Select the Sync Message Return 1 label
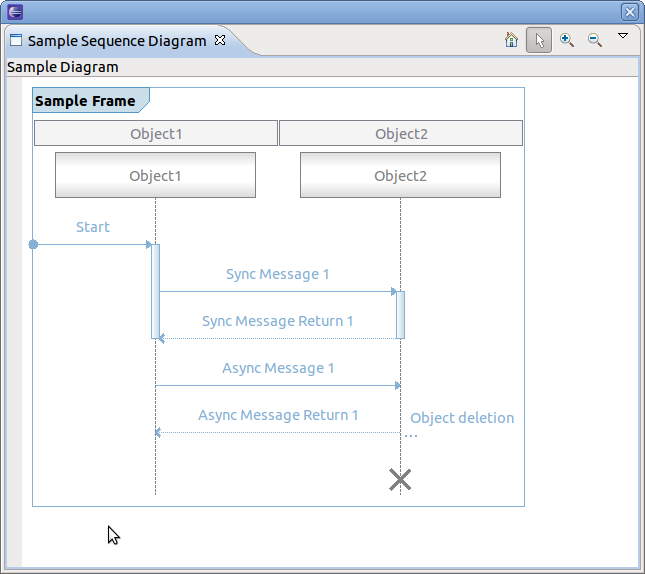645x574 pixels. tap(277, 321)
